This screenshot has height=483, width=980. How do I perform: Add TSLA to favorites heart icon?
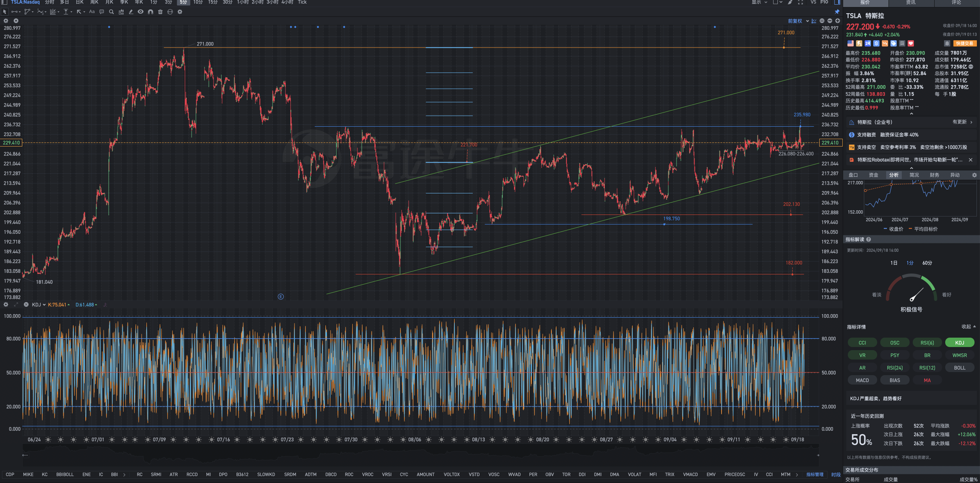coord(911,43)
